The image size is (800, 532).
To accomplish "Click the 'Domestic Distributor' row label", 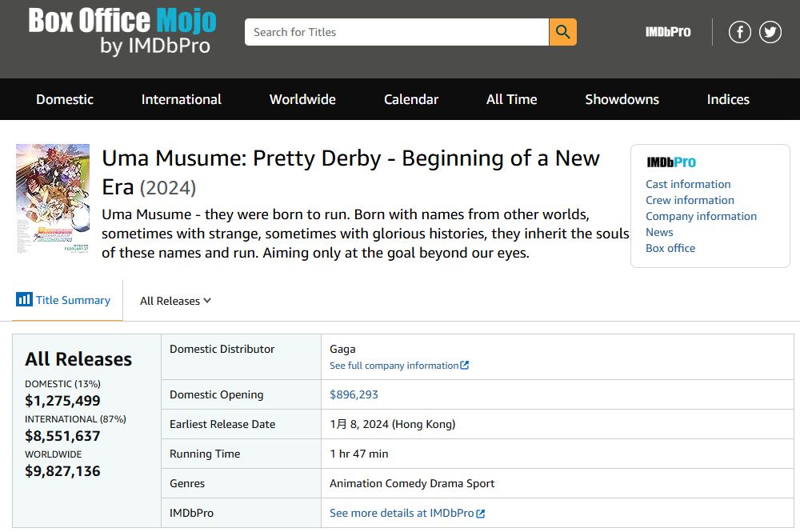I will (x=222, y=349).
